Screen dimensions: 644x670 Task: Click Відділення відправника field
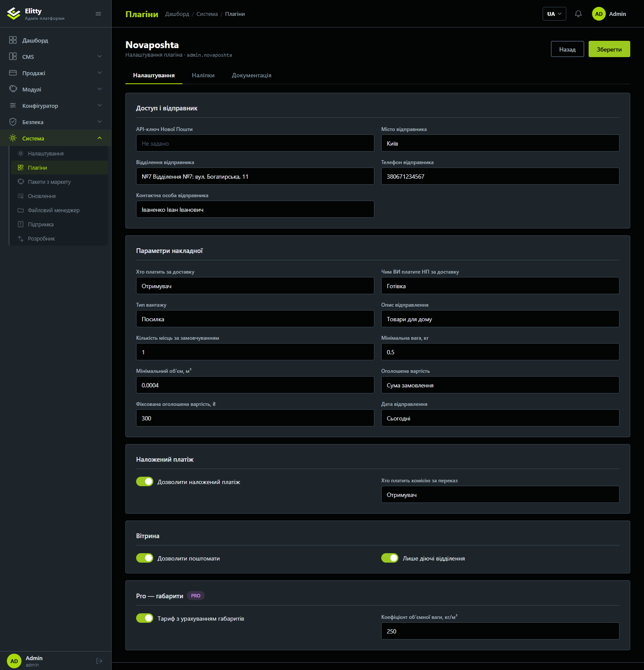point(255,176)
